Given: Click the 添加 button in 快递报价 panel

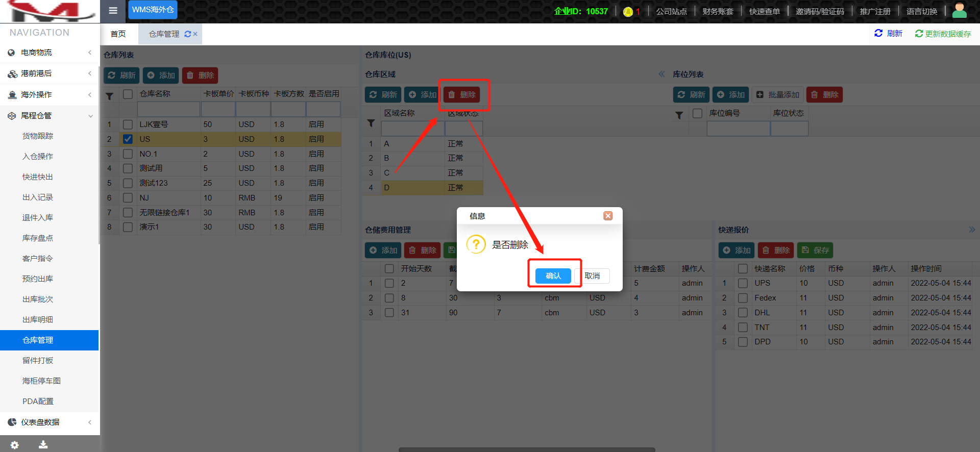Looking at the screenshot, I should click(x=737, y=250).
